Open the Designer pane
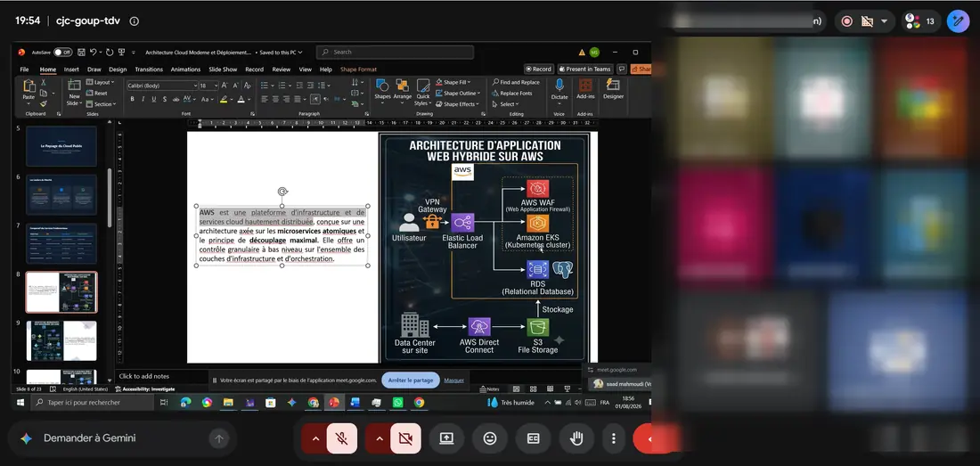Image resolution: width=980 pixels, height=466 pixels. [613, 89]
